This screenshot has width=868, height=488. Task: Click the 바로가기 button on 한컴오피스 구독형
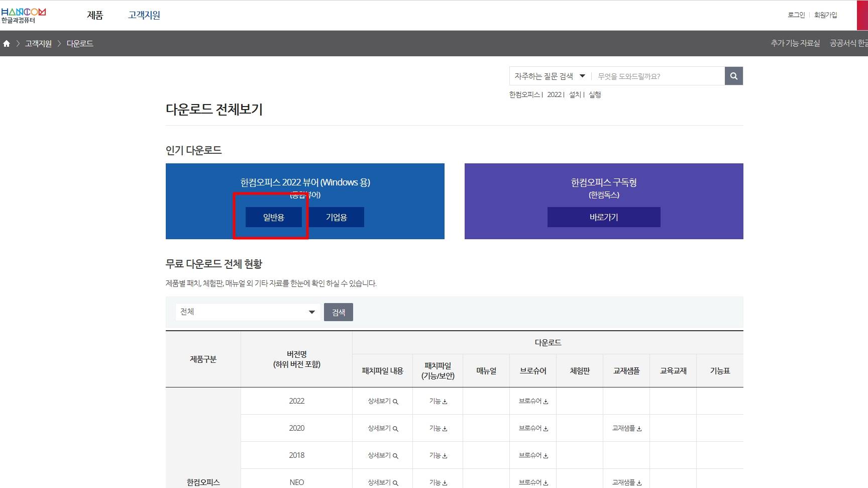[603, 217]
